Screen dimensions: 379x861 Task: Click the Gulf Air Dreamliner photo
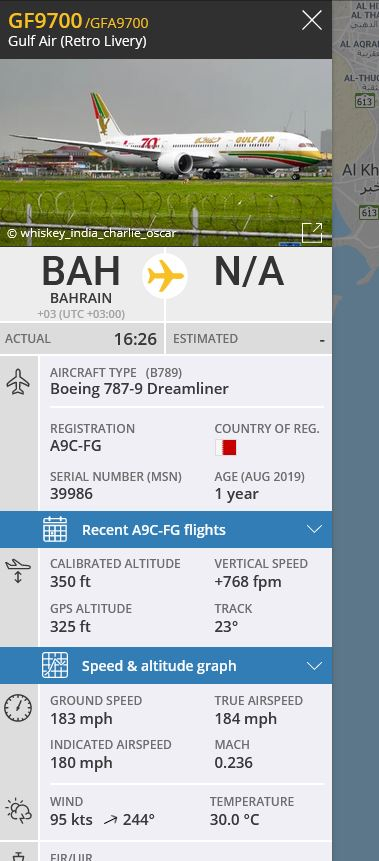(x=166, y=153)
